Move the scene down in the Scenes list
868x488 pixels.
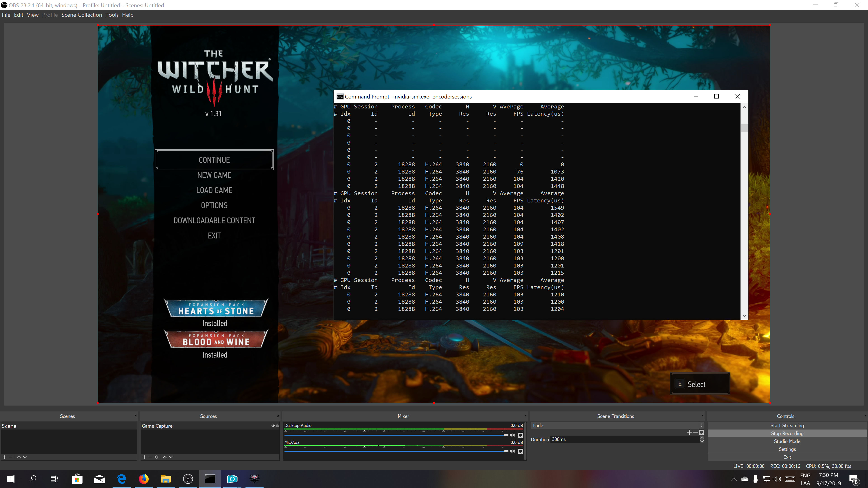pos(25,457)
